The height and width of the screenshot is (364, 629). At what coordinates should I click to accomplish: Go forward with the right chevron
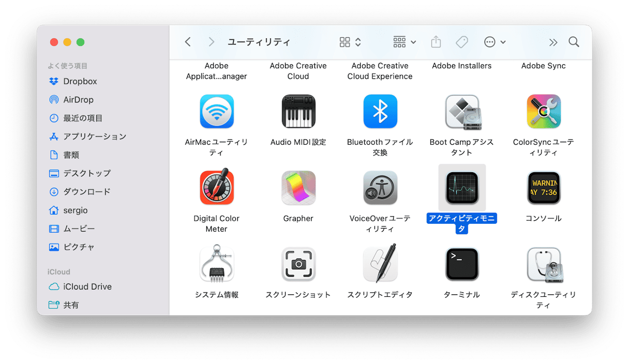211,42
